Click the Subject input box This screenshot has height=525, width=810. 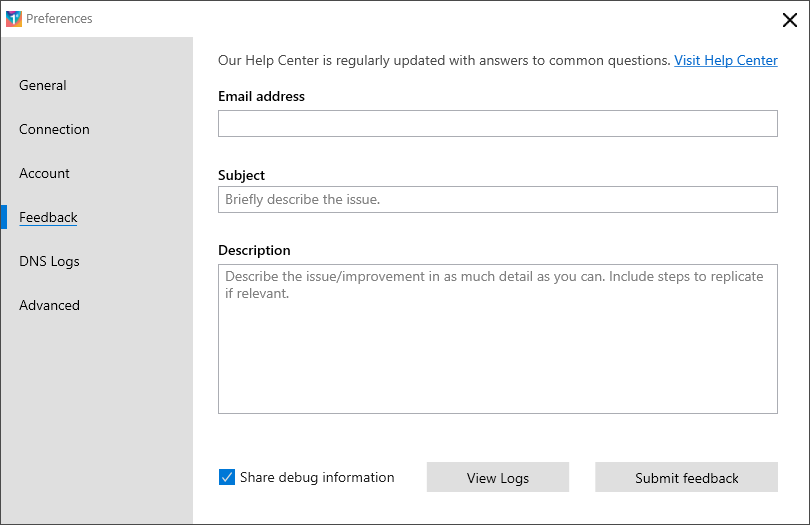tap(497, 199)
